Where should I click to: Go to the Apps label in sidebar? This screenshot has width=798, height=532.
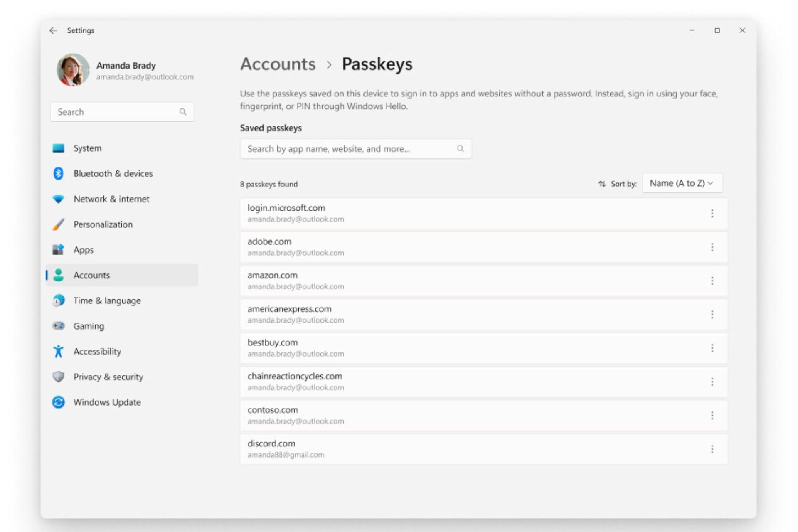coord(84,250)
